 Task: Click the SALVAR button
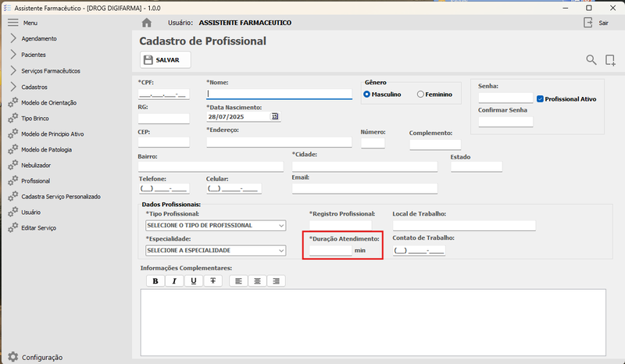point(166,60)
